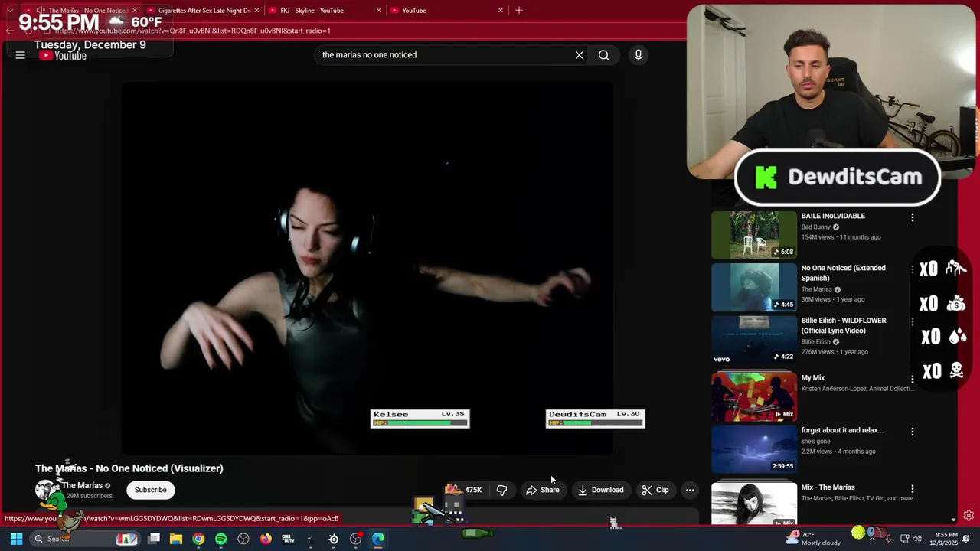Open The Marías channel avatar

point(46,491)
